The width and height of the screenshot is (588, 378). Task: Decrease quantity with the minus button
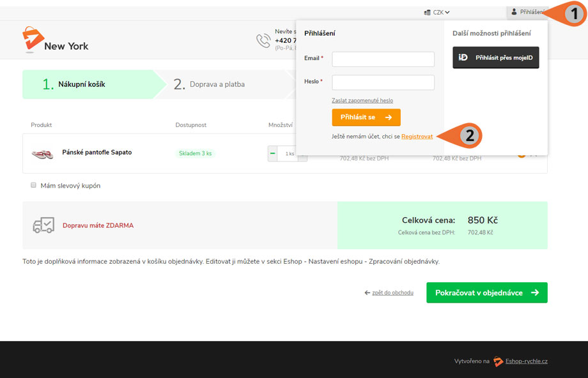(273, 154)
